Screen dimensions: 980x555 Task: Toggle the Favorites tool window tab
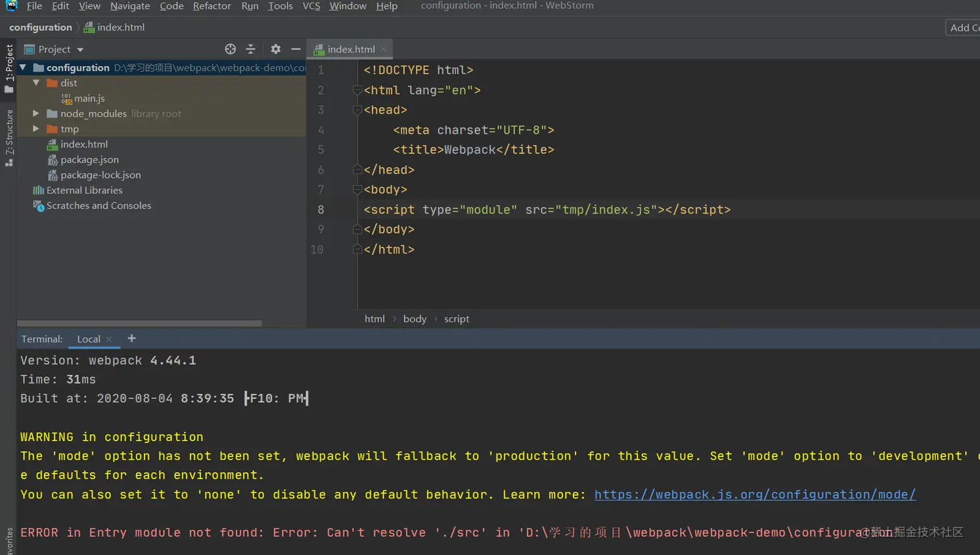point(8,541)
